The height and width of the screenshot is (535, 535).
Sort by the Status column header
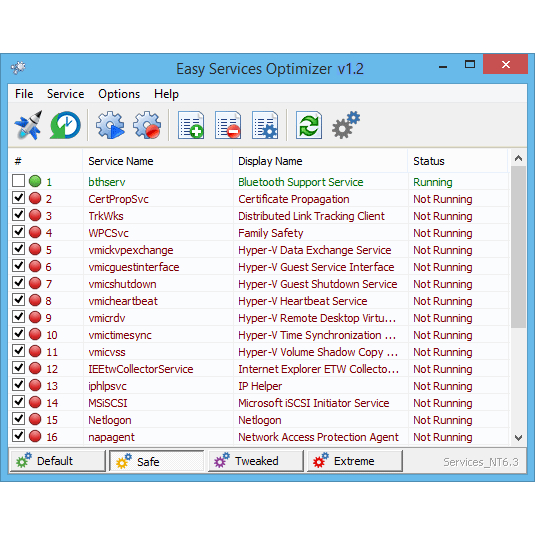(457, 161)
